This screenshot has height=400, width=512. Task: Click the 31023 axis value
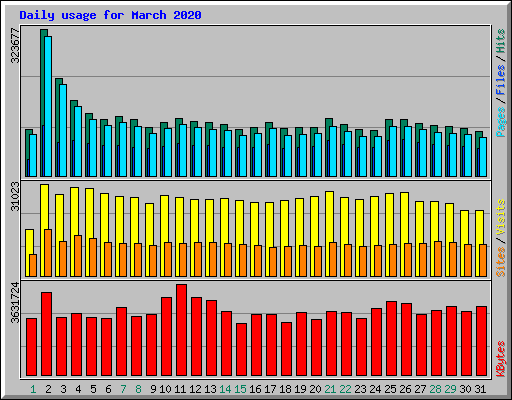pos(15,196)
